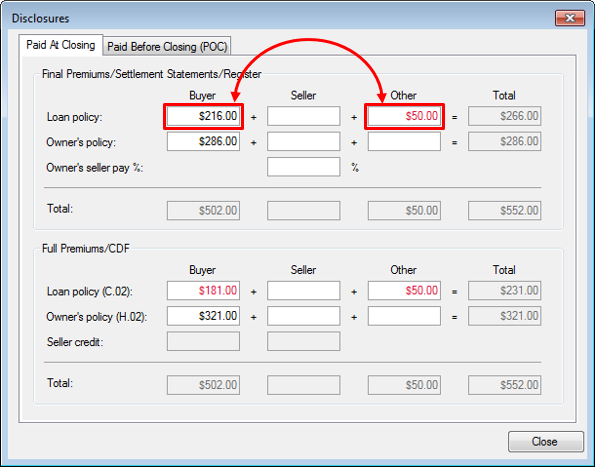The image size is (595, 467).
Task: Select Owner's policy (H.02) Seller field
Action: 304,316
